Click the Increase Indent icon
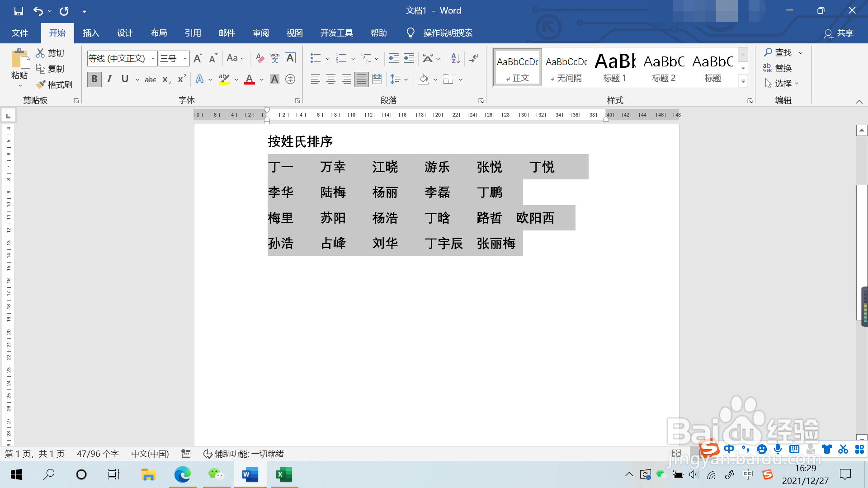868x488 pixels. (x=409, y=58)
